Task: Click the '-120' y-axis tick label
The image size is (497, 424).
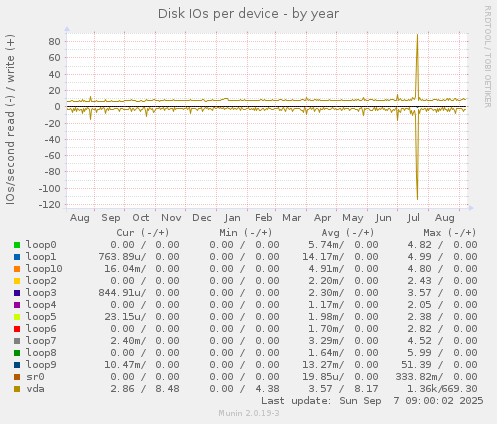Action: point(50,205)
